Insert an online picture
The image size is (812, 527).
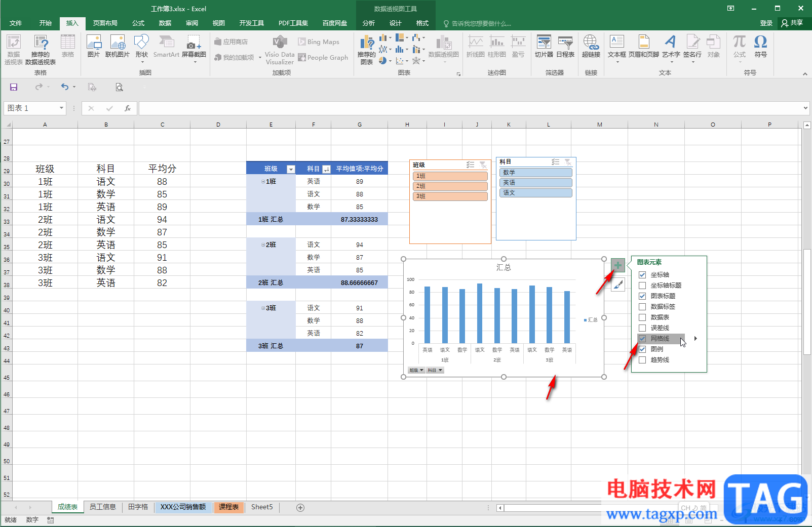tap(118, 46)
